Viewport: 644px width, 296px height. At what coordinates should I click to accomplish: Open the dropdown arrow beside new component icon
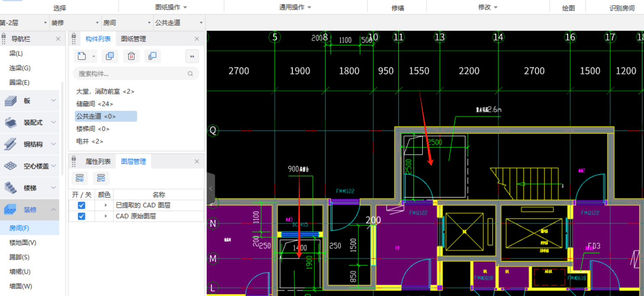pos(93,56)
